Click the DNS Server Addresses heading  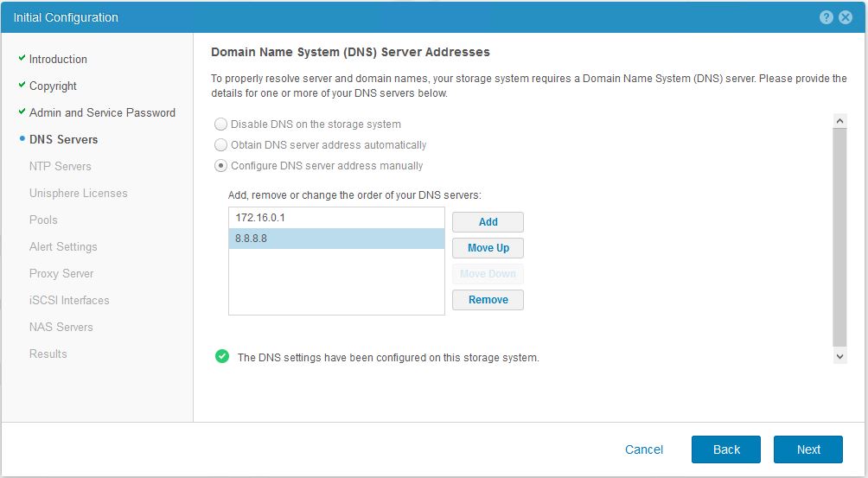[x=350, y=52]
